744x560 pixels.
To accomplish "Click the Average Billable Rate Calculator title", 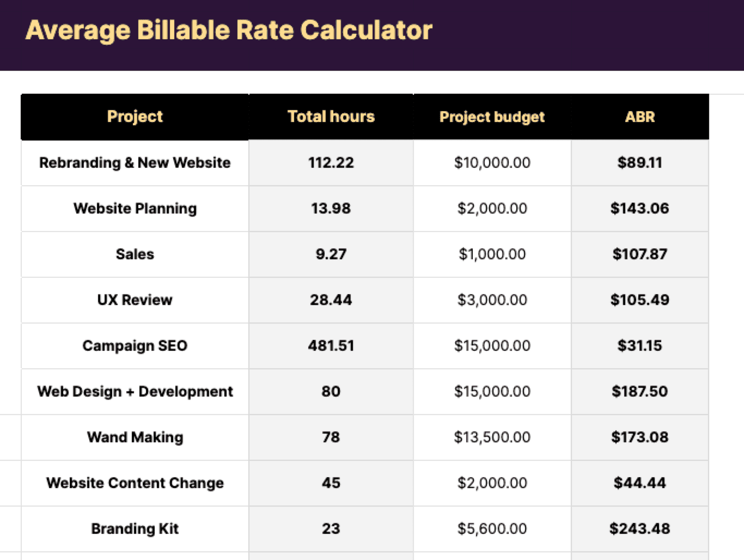I will 229,30.
